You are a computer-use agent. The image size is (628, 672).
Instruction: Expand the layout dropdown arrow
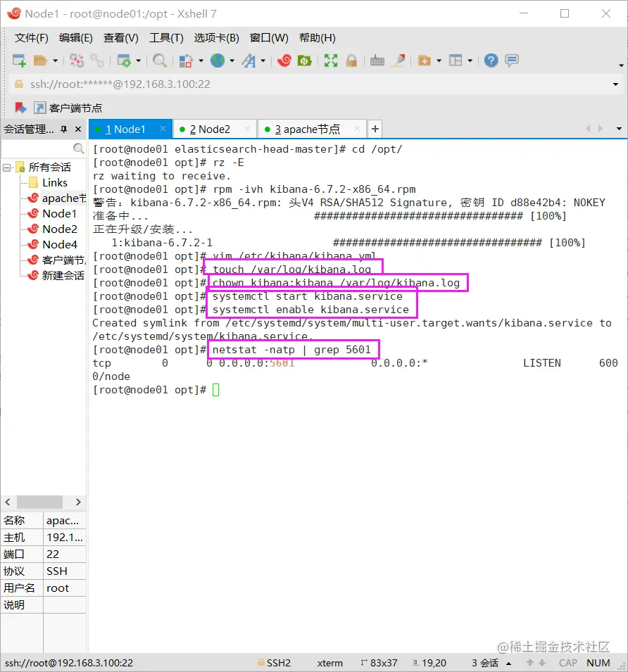(470, 61)
